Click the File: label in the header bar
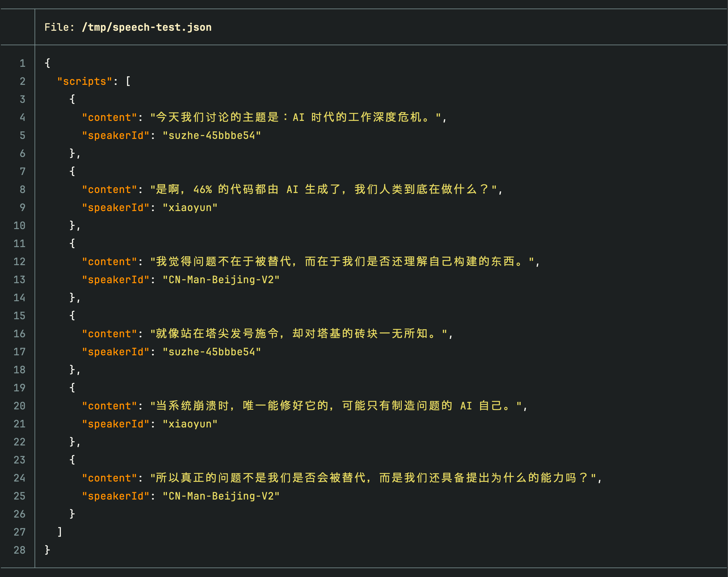The image size is (728, 577). [x=60, y=27]
